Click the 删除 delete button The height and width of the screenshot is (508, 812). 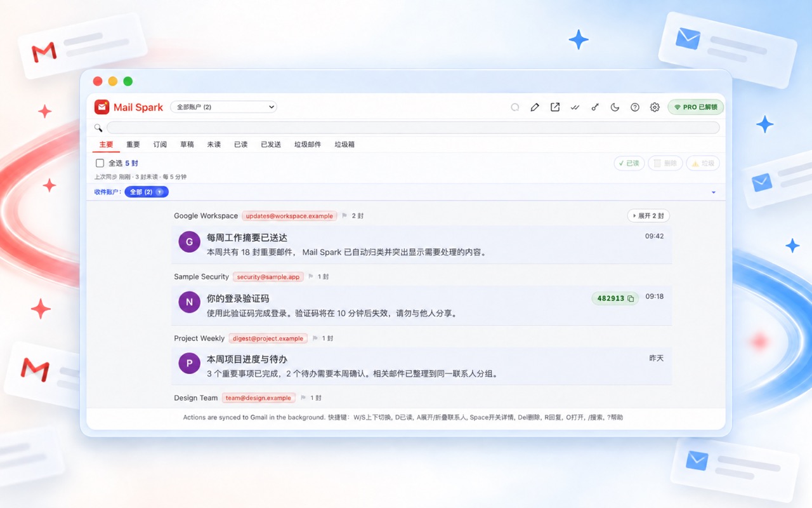[x=665, y=163]
